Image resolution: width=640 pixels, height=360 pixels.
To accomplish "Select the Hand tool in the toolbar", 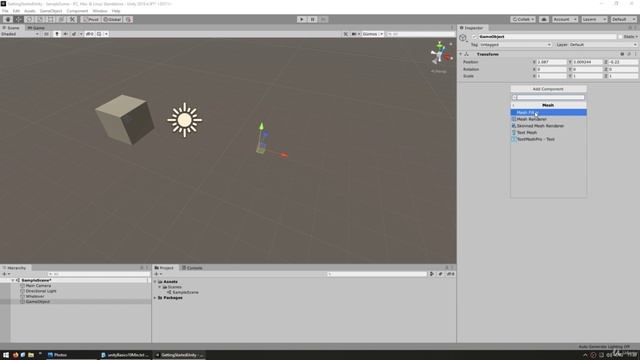I will (x=8, y=19).
